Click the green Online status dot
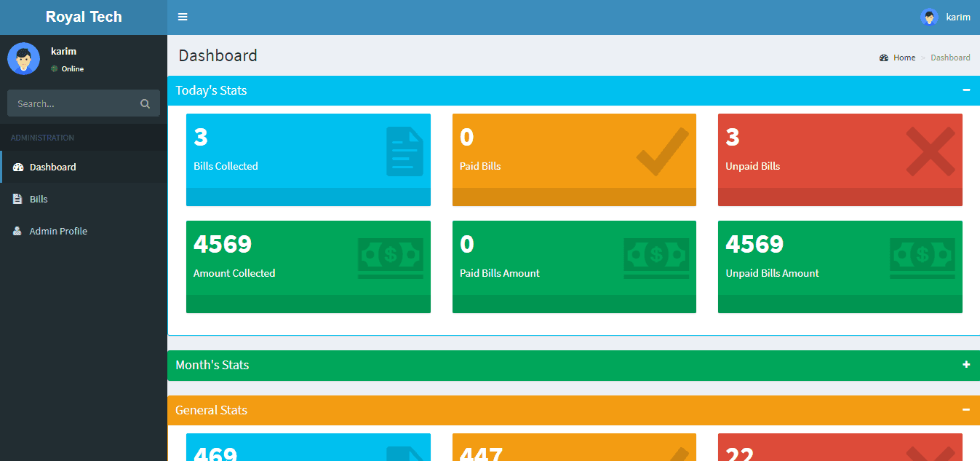 [54, 68]
